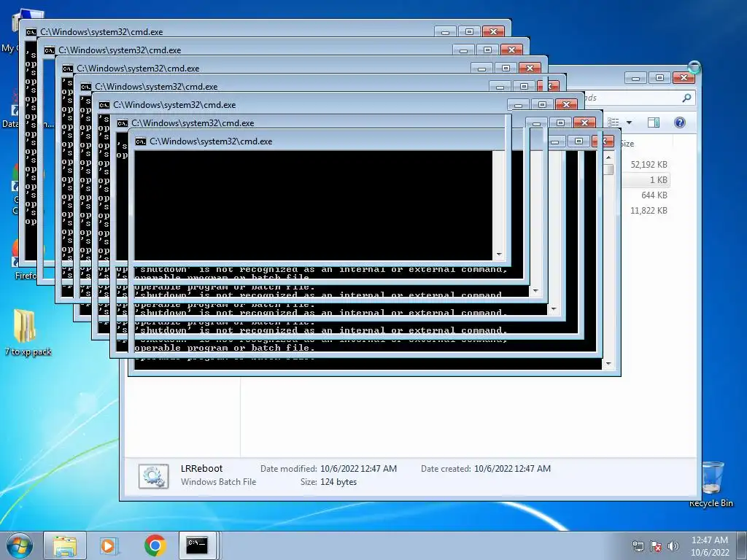Open the Explorer view options dropdown arrow

click(629, 122)
